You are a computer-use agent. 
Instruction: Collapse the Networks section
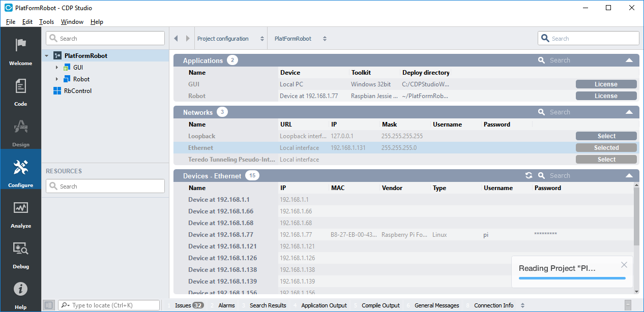click(629, 112)
